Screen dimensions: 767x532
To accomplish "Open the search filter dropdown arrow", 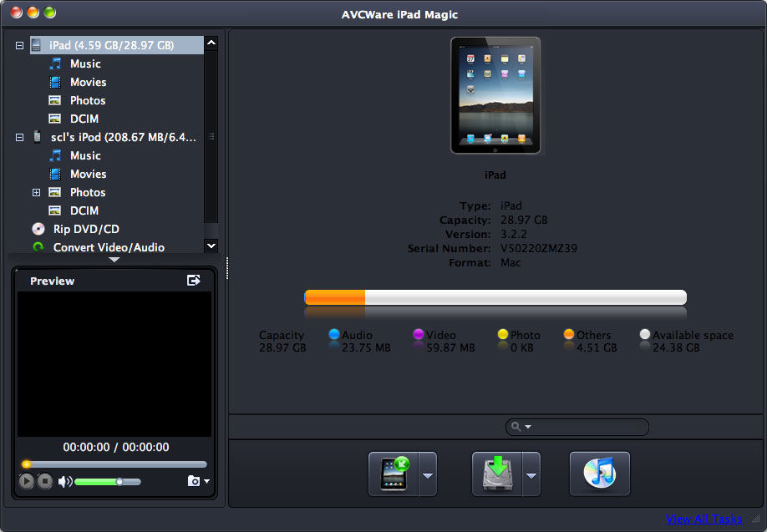I will tap(528, 427).
